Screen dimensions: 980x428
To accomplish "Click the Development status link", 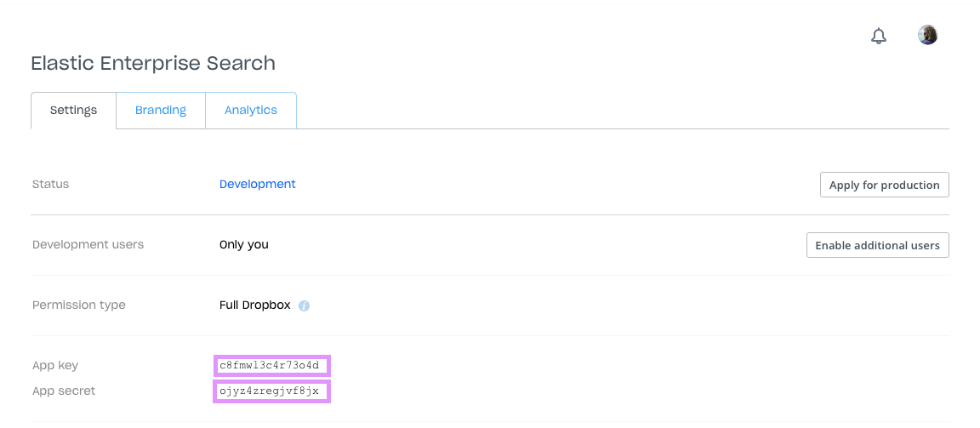I will point(258,184).
